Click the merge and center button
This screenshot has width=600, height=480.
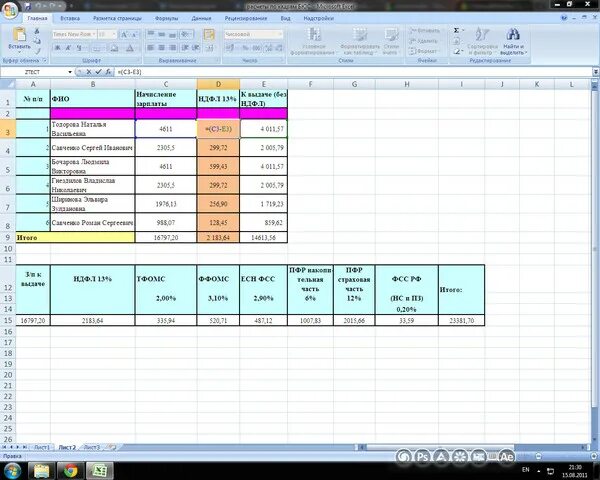point(209,48)
